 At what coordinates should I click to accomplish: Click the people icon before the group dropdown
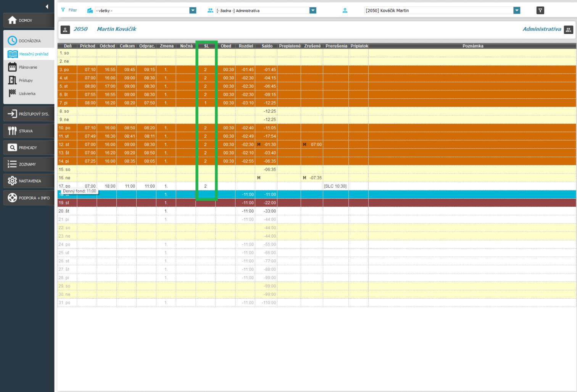210,11
